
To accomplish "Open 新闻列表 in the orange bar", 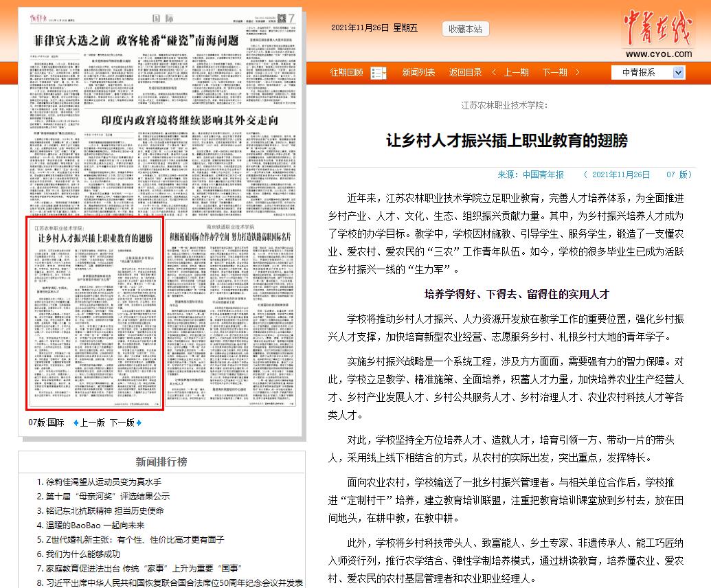I will [x=418, y=73].
